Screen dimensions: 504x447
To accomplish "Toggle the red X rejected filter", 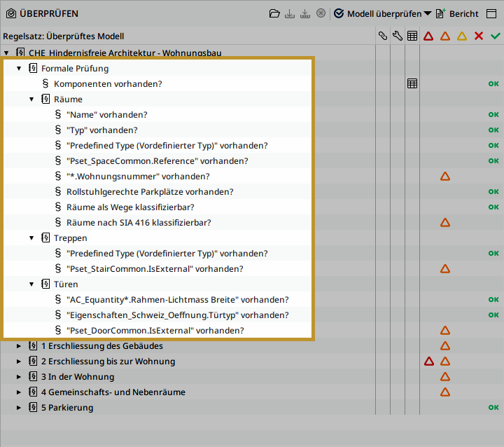I will [479, 36].
